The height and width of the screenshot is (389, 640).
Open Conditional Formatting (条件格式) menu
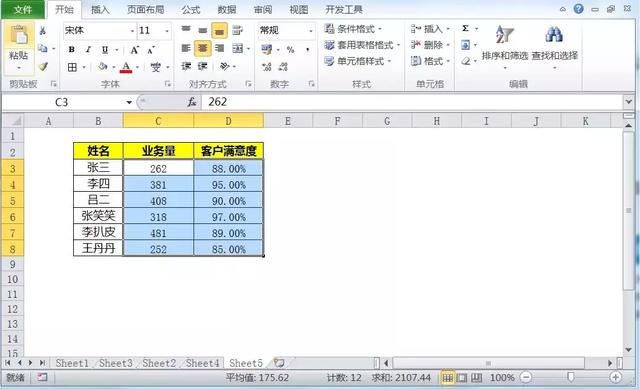tap(353, 29)
